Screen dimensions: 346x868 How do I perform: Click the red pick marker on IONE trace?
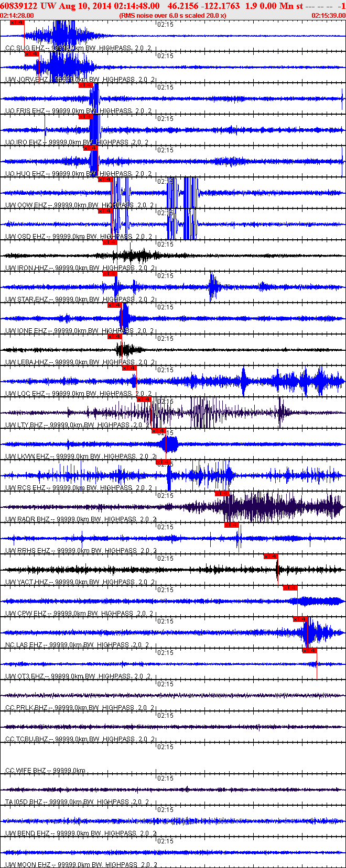coord(114,305)
